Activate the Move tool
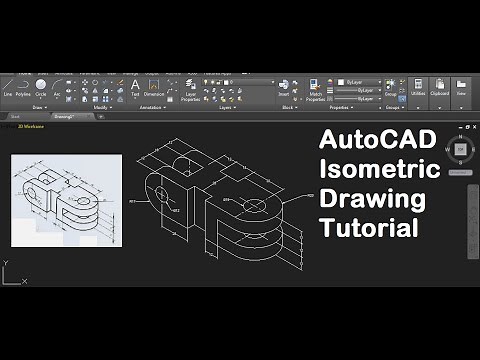Image resolution: width=480 pixels, height=360 pixels. tap(85, 82)
